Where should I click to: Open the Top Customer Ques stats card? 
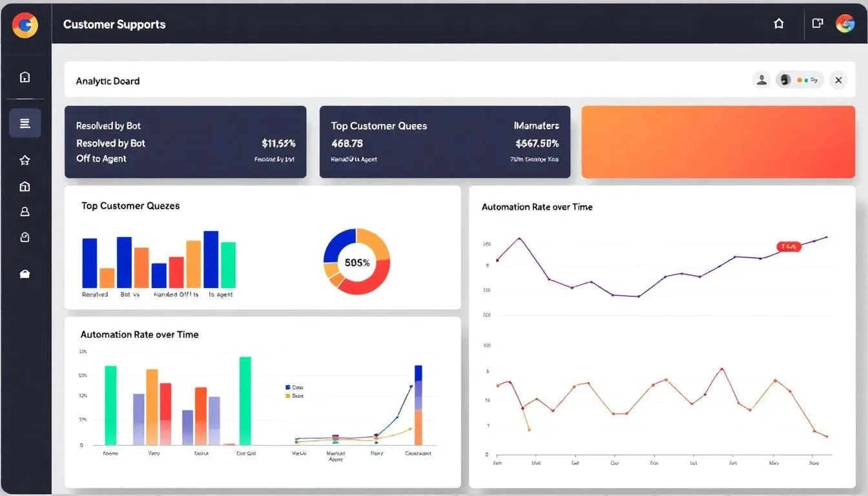click(x=444, y=142)
